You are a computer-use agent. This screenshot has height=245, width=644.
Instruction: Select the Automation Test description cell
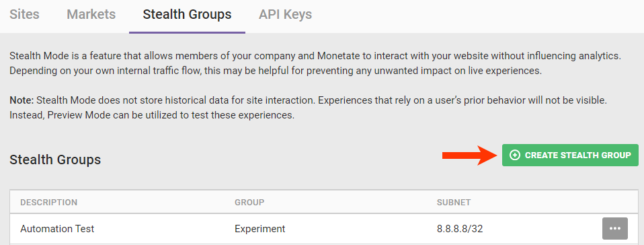[x=57, y=229]
